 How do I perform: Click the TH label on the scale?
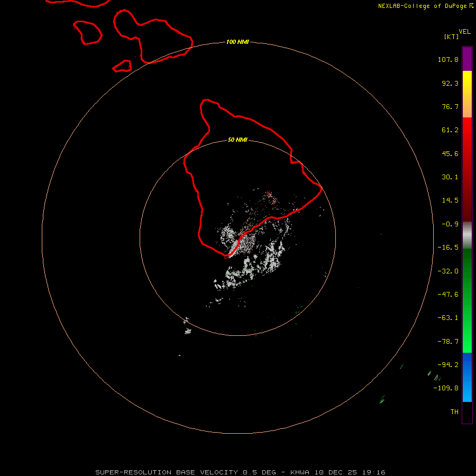pos(454,412)
